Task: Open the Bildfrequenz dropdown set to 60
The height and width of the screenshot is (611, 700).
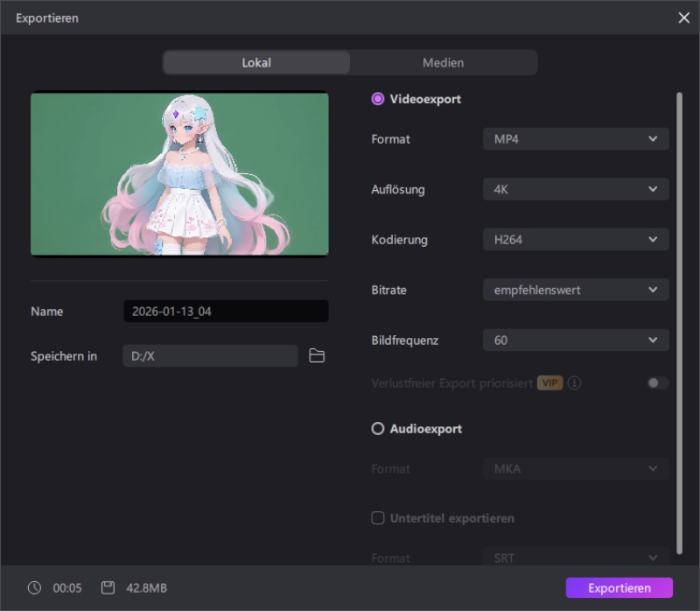Action: click(576, 341)
